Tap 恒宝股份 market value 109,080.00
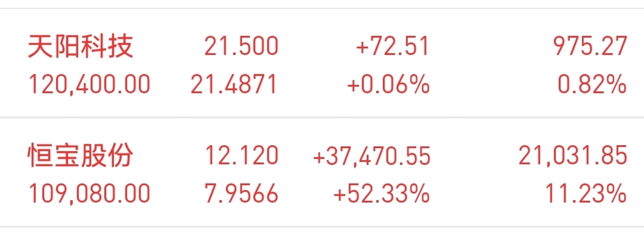Image resolution: width=644 pixels, height=236 pixels. [89, 194]
